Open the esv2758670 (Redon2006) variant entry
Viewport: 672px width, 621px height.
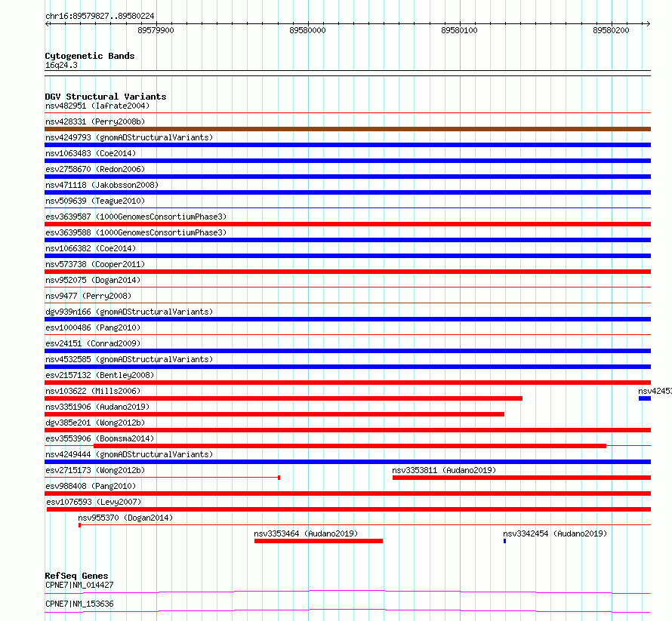pyautogui.click(x=95, y=169)
